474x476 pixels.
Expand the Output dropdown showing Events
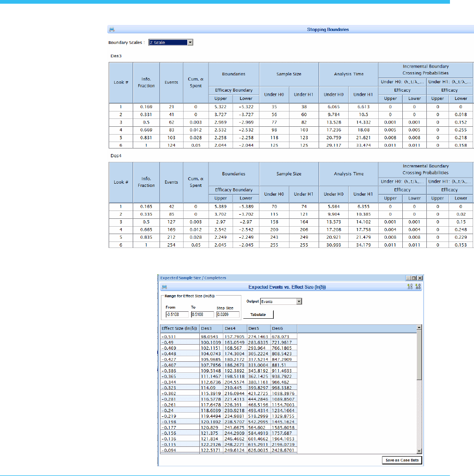(x=299, y=302)
